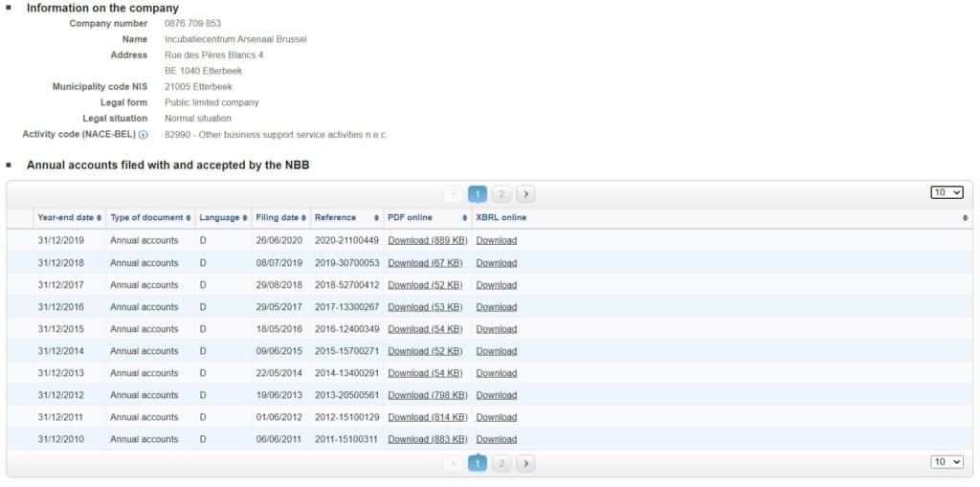This screenshot has height=487, width=980.
Task: Click previous page arrow in top paginator
Action: [x=454, y=194]
